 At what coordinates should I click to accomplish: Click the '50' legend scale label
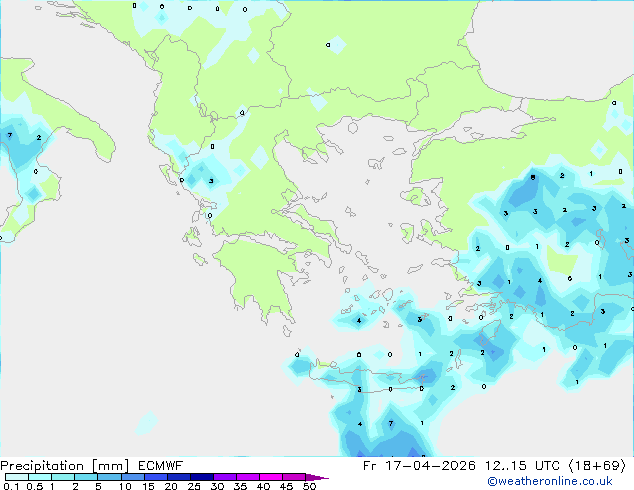pyautogui.click(x=310, y=486)
